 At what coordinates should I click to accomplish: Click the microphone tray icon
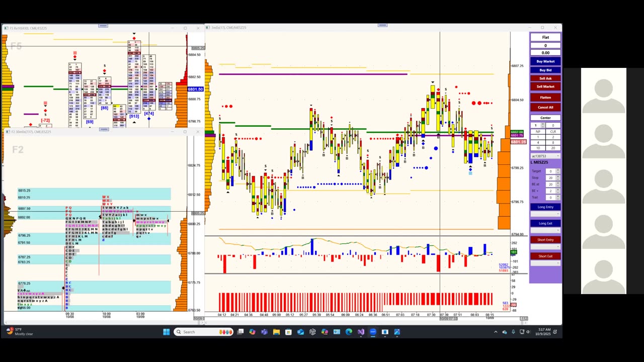tap(513, 332)
